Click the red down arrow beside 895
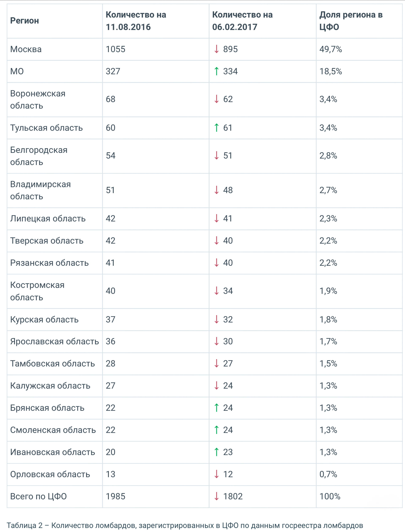The height and width of the screenshot is (532, 405). click(217, 49)
